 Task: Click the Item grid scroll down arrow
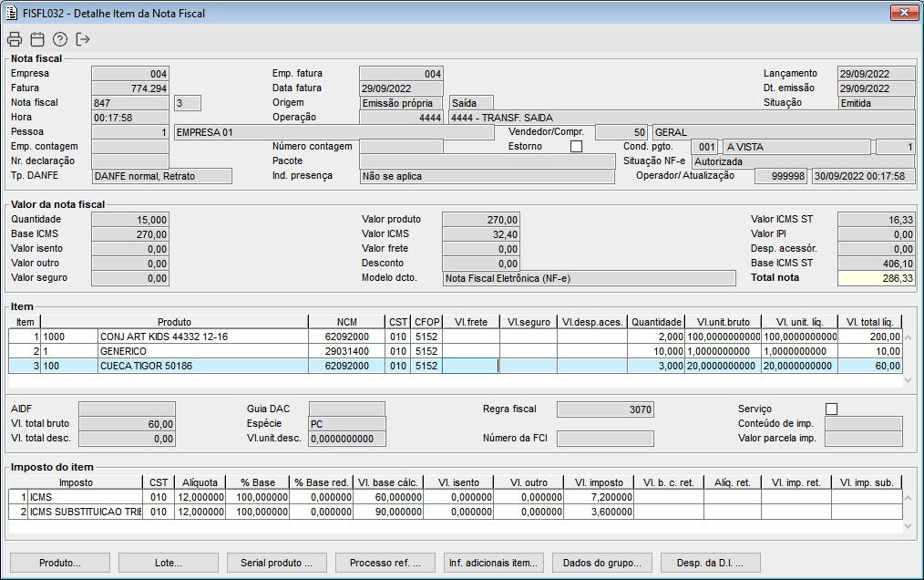click(908, 380)
